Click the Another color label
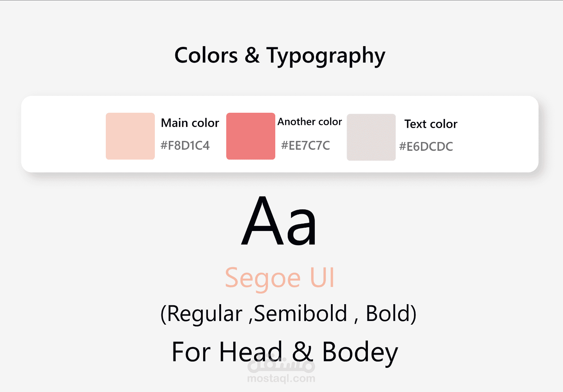This screenshot has height=392, width=563. 310,122
